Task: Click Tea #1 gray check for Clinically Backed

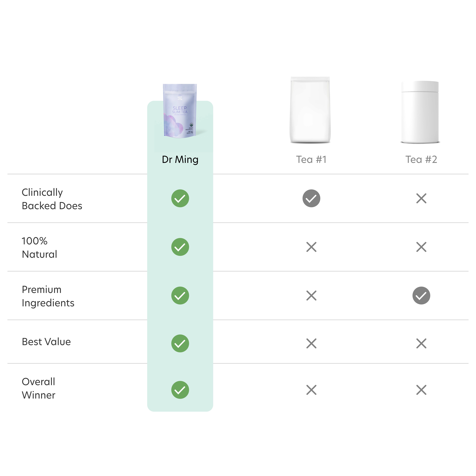Action: pyautogui.click(x=311, y=198)
